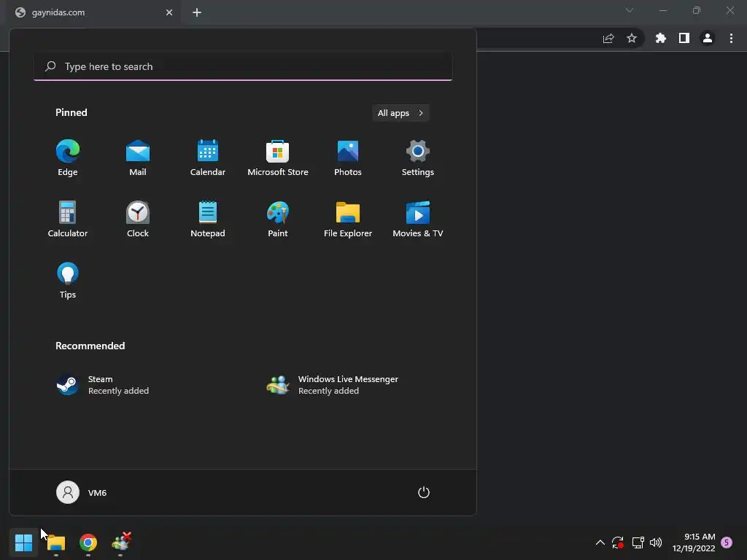
Task: Open Chrome profile avatar menu
Action: (708, 38)
